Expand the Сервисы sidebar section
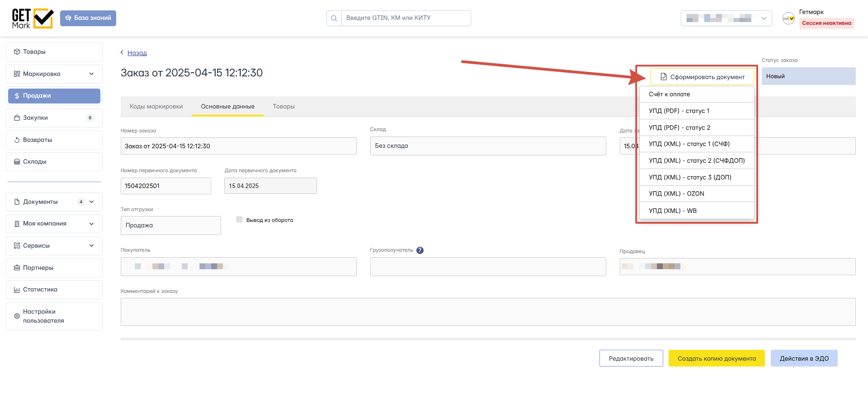868x409 pixels. pyautogui.click(x=91, y=246)
